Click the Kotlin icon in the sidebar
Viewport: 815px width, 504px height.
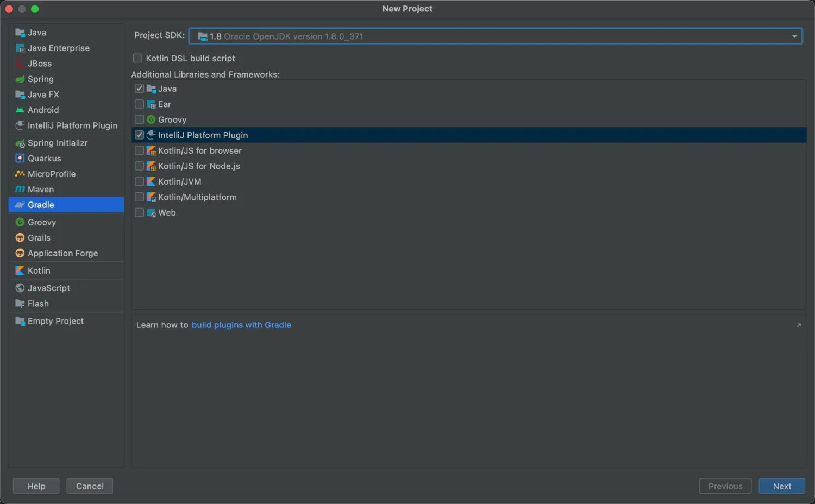[x=20, y=270]
